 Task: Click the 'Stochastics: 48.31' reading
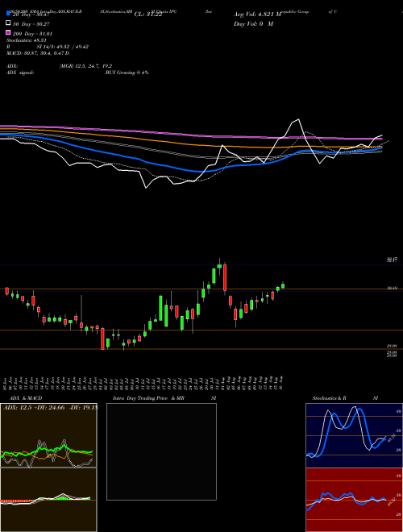26,40
